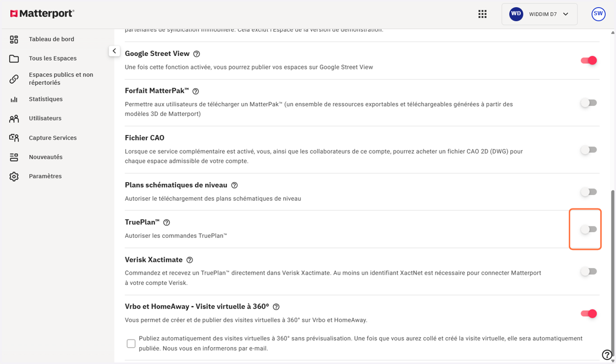This screenshot has height=364, width=616.
Task: Disable the Google Street View toggle
Action: (x=589, y=61)
